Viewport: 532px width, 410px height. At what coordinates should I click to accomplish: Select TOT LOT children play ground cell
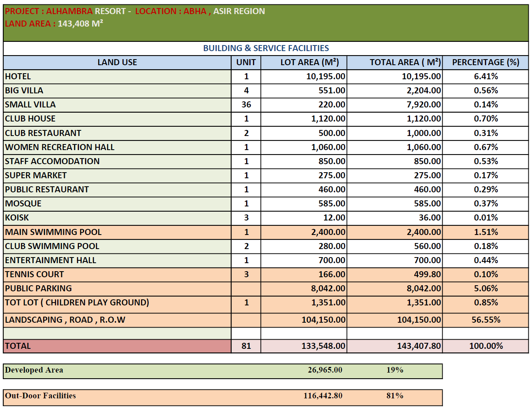[x=117, y=305]
